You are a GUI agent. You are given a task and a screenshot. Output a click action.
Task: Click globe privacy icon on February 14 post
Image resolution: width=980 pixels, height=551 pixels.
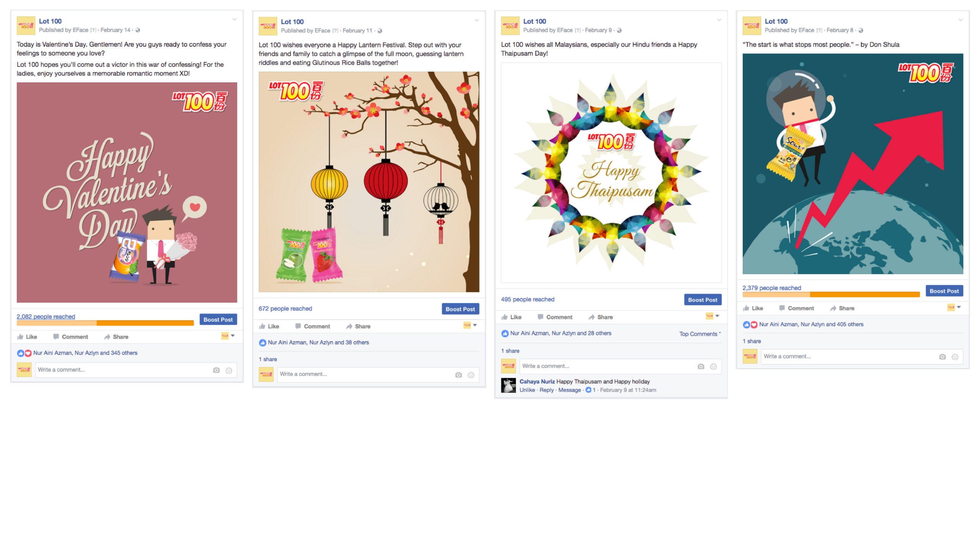137,30
